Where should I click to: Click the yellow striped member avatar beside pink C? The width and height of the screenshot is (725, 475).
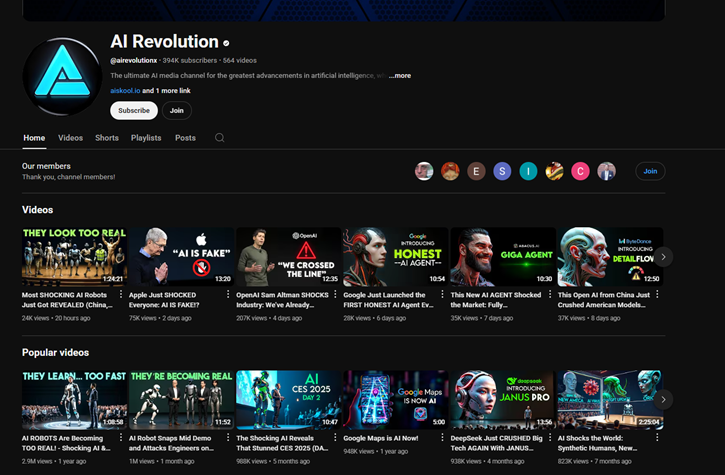coord(554,171)
